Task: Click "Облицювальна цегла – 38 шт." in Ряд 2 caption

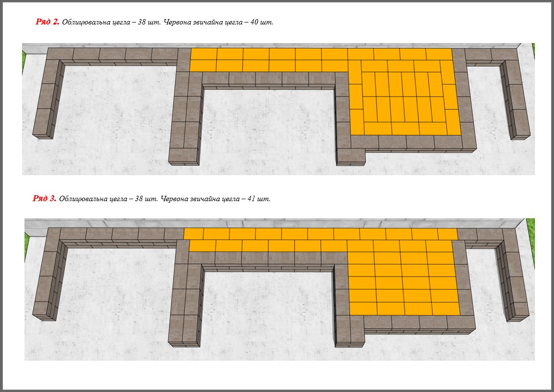Action: pos(111,23)
